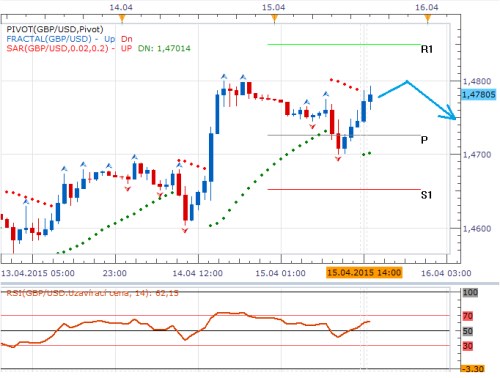Click the red S1 horizontal line
500x378 pixels.
[x=344, y=189]
